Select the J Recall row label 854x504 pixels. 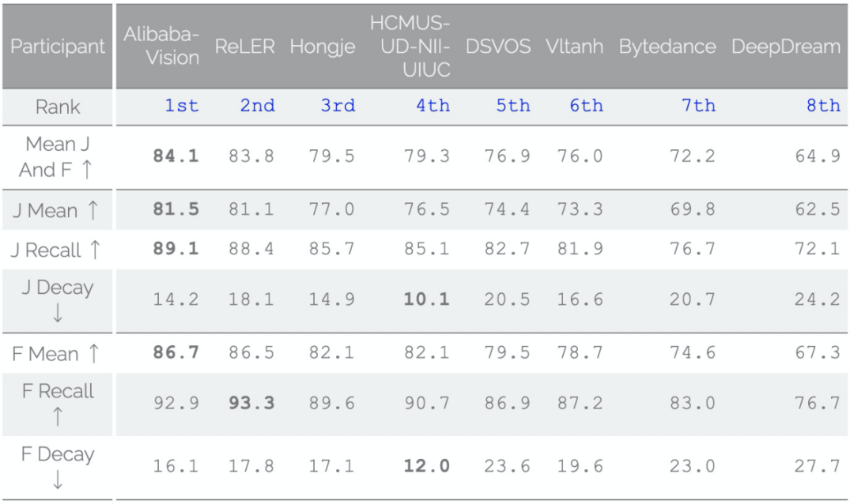[57, 250]
